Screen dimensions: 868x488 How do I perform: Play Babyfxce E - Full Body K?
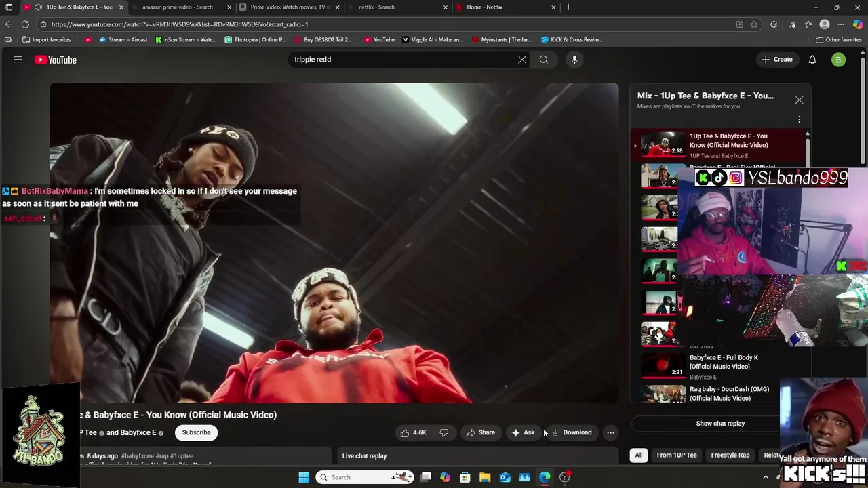click(x=724, y=362)
